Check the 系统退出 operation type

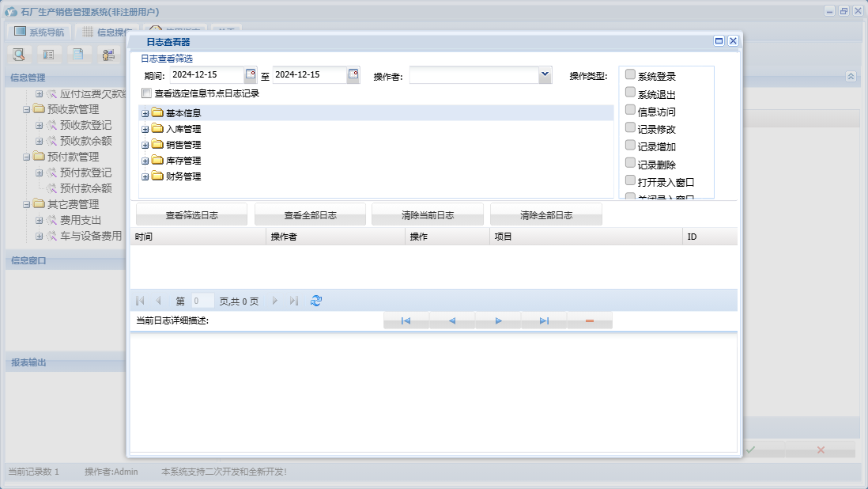point(630,92)
